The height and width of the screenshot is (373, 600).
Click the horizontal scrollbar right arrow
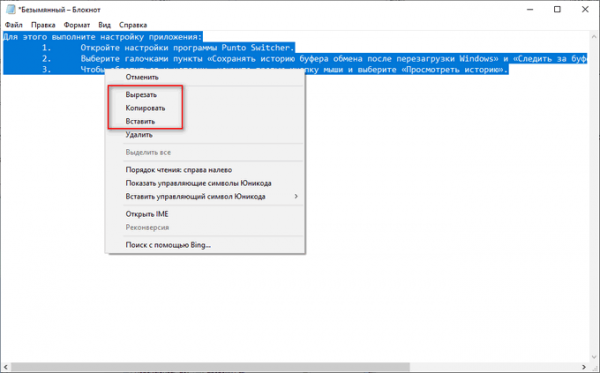tap(584, 367)
